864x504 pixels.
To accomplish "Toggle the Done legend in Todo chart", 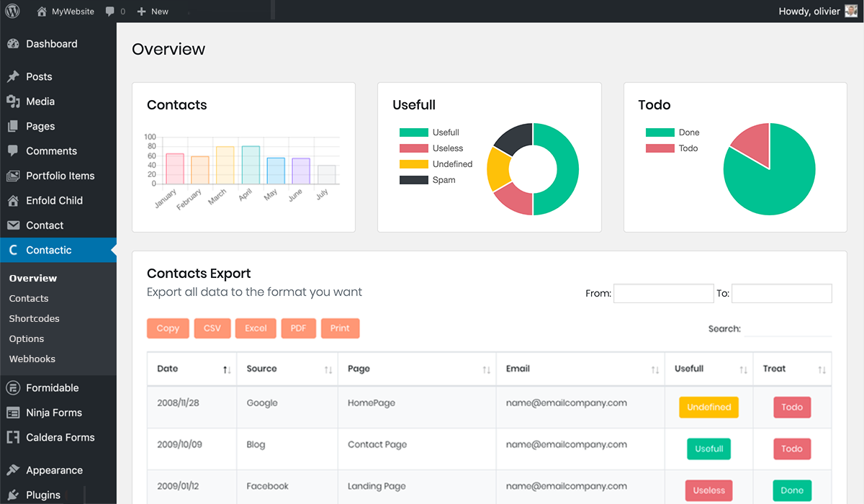I will click(x=672, y=132).
